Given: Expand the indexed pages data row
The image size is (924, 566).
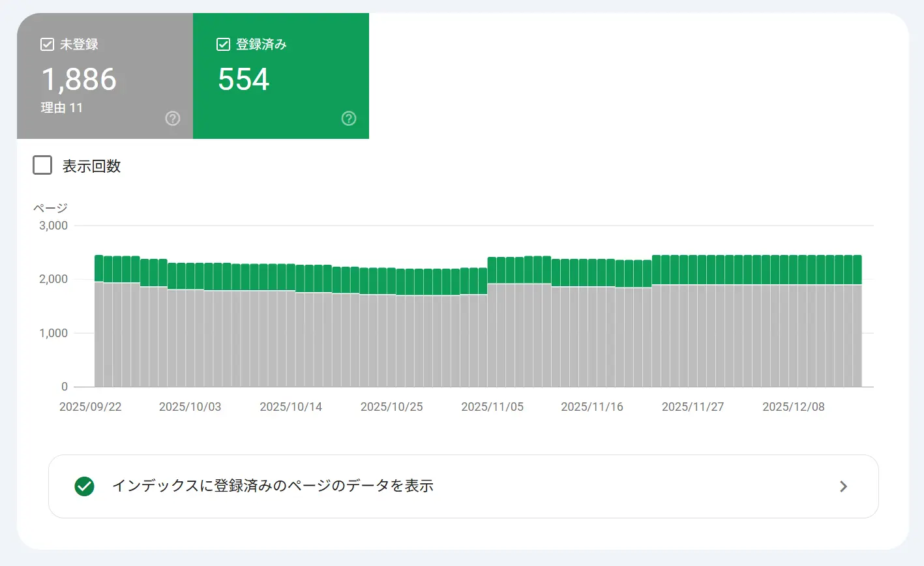Looking at the screenshot, I should pos(463,486).
